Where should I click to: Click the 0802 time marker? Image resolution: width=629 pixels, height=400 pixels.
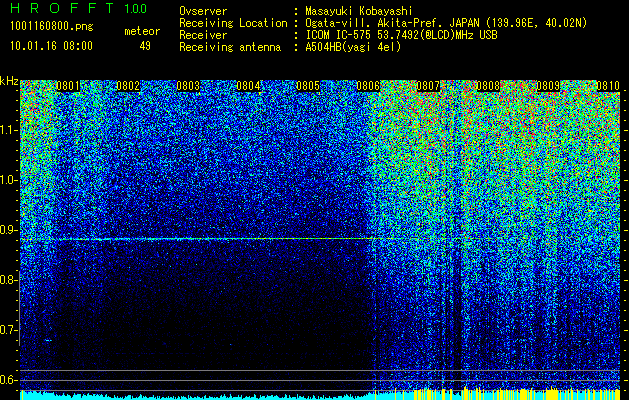pyautogui.click(x=128, y=86)
